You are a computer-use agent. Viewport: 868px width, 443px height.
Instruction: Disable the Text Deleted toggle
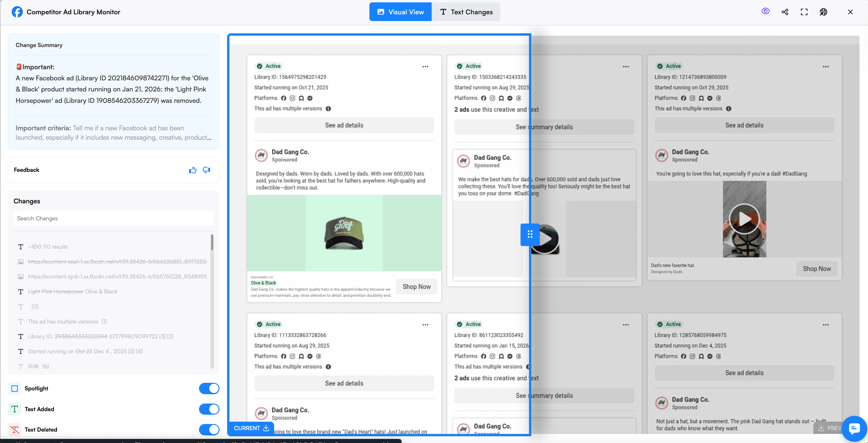click(209, 430)
